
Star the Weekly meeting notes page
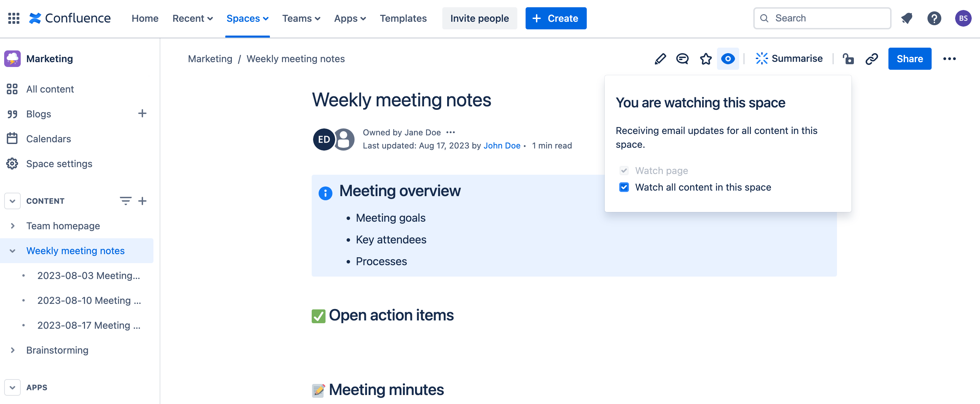click(x=705, y=59)
